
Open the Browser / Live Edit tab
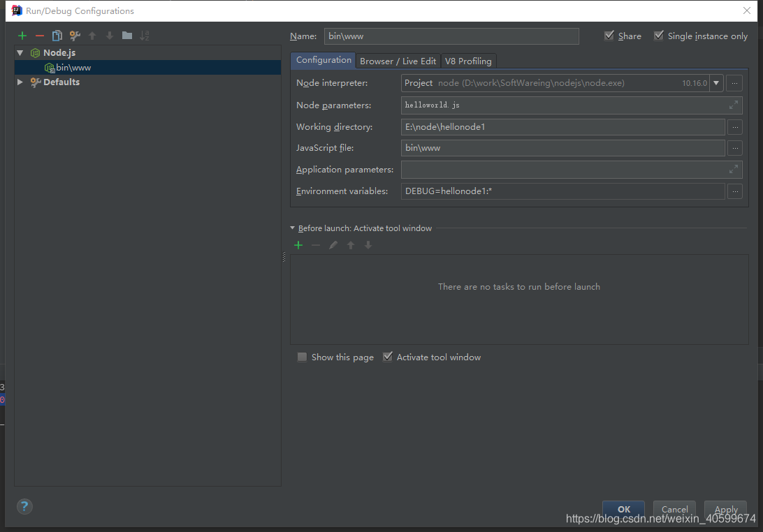[398, 61]
